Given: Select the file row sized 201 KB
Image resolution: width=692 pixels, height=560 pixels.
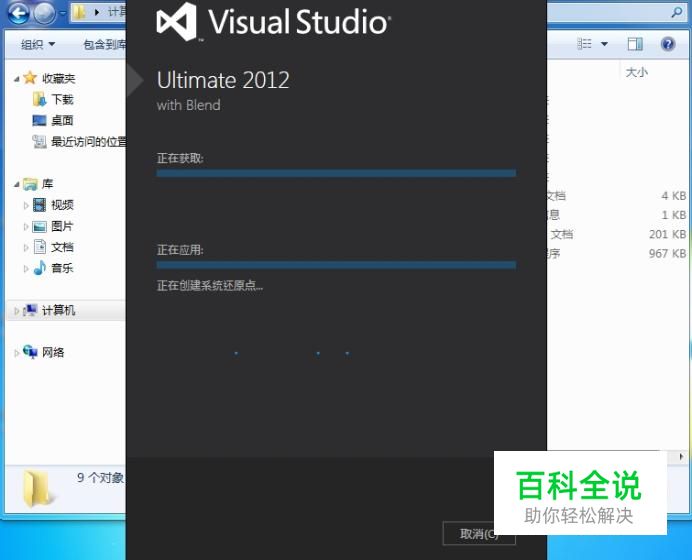Looking at the screenshot, I should point(617,234).
